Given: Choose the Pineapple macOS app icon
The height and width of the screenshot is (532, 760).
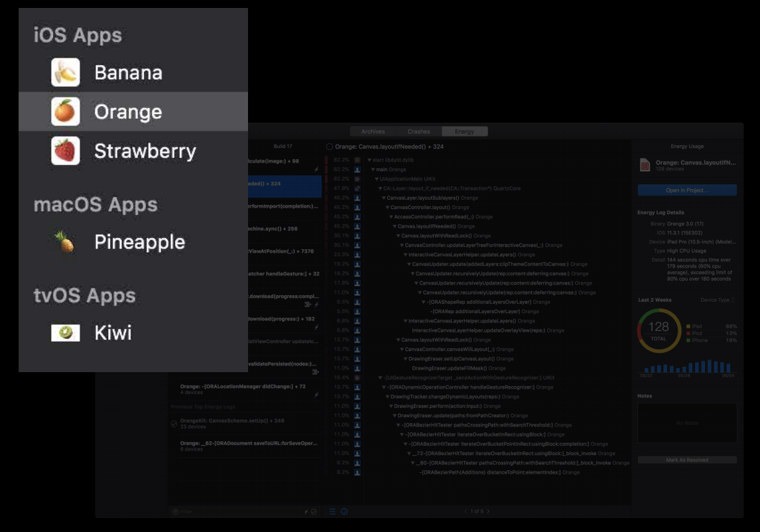Looking at the screenshot, I should (66, 241).
